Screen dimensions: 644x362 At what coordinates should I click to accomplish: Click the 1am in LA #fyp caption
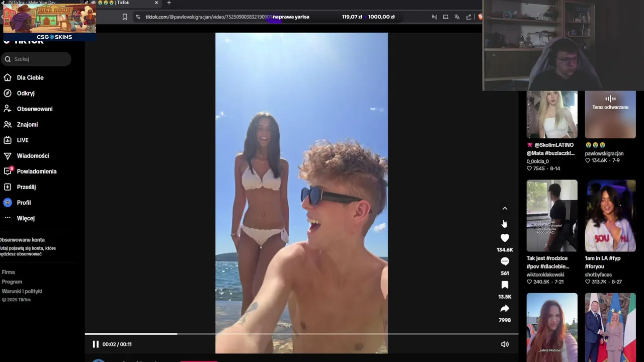(603, 262)
